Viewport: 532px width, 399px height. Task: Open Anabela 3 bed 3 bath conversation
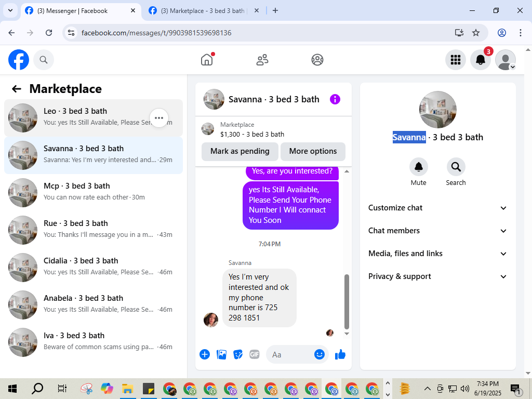point(94,305)
